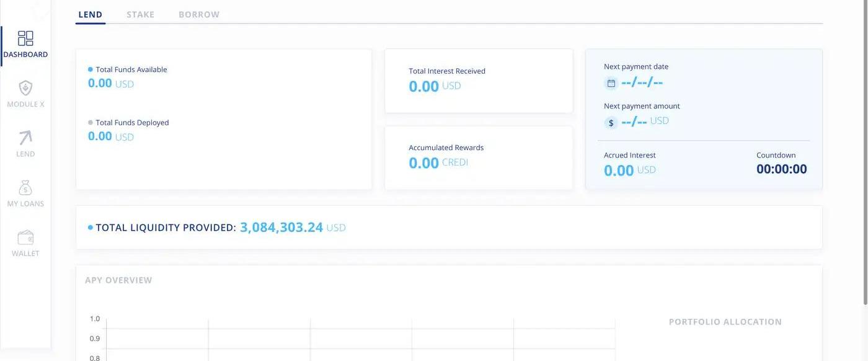Switch to the STAKE tab

140,14
